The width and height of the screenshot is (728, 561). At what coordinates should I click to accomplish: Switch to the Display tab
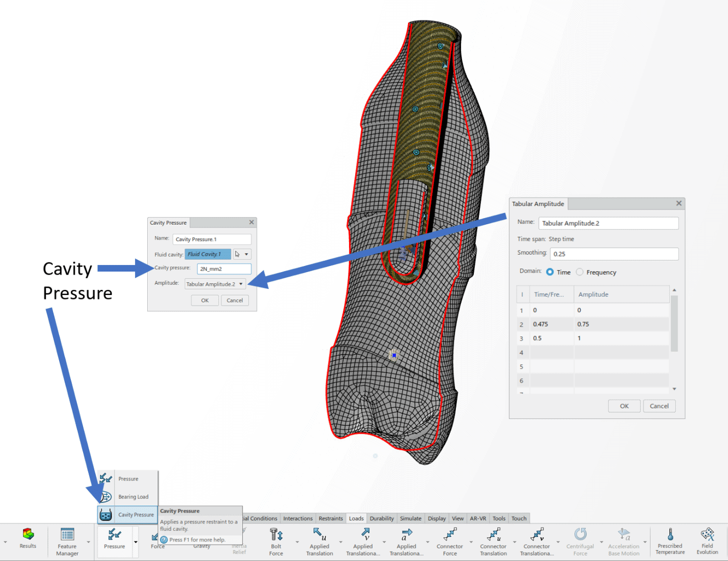tap(437, 519)
